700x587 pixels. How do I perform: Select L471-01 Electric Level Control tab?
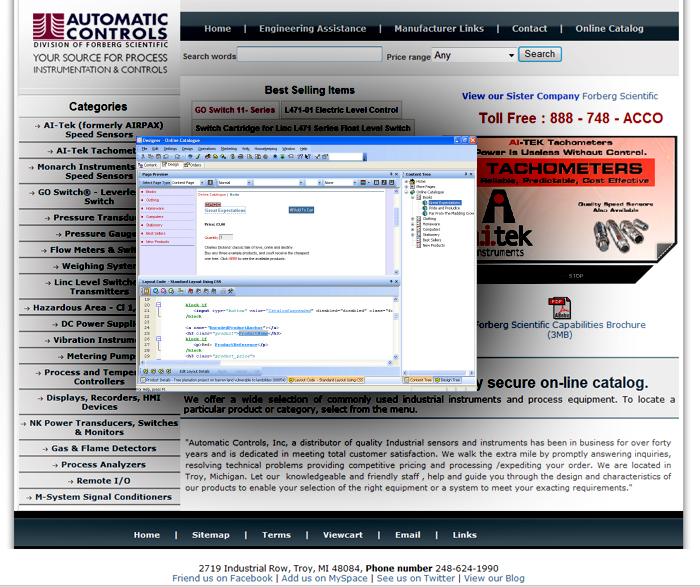[341, 110]
